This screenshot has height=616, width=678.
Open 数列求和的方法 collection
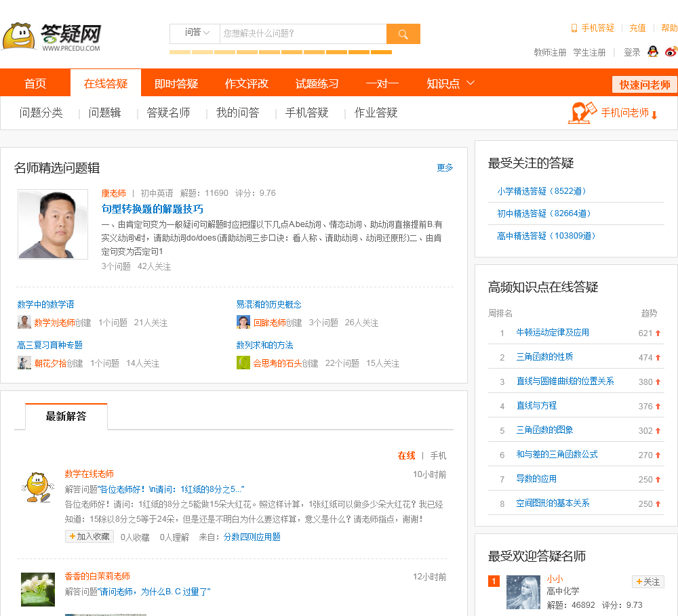(264, 345)
